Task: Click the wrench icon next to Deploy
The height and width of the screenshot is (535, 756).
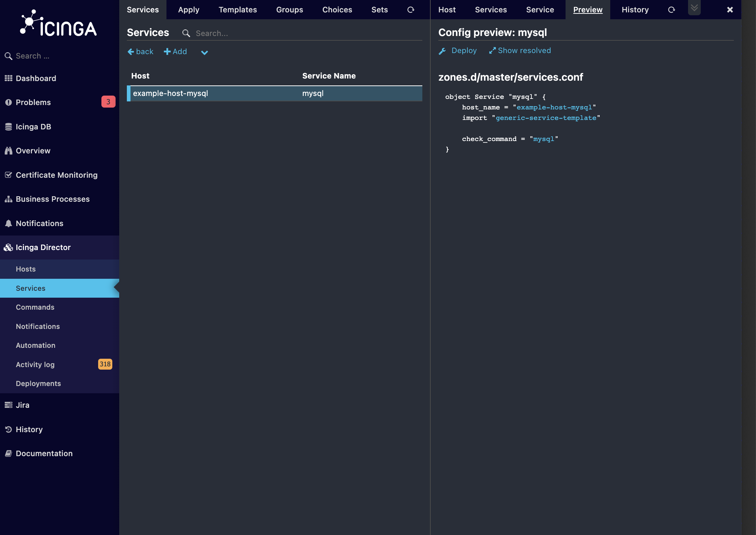Action: [x=442, y=51]
